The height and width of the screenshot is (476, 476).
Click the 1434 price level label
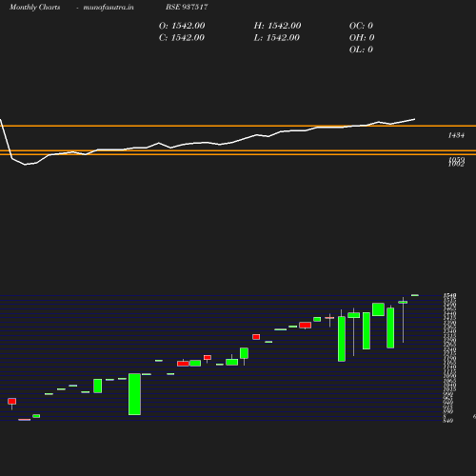456,135
